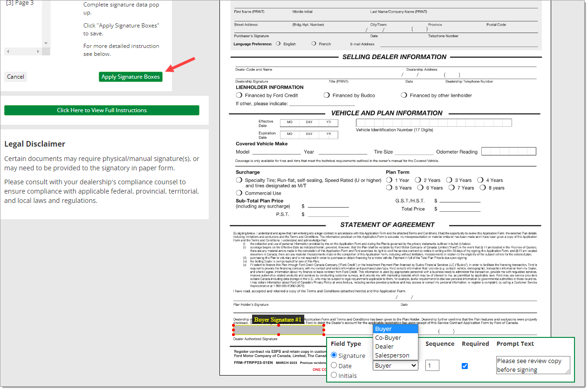Open the Buyer signer dropdown
The width and height of the screenshot is (588, 390).
coord(396,366)
